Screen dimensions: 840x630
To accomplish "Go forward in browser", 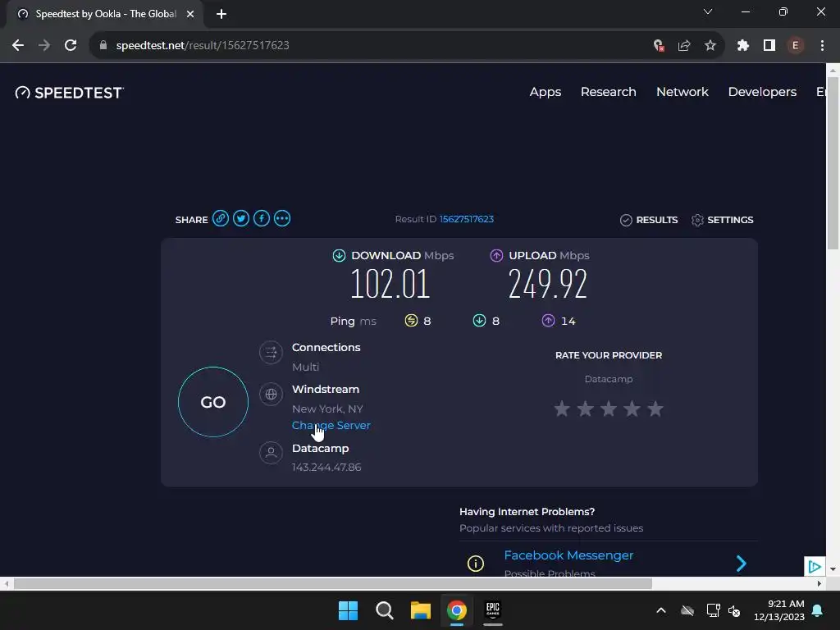I will pos(44,46).
